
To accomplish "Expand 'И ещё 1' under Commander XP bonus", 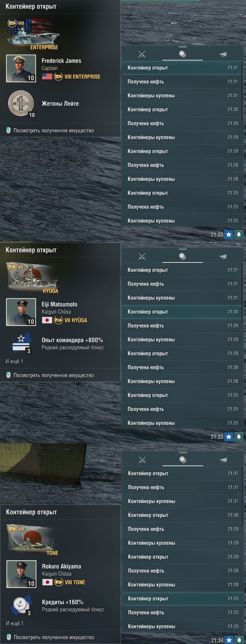I will click(x=14, y=361).
